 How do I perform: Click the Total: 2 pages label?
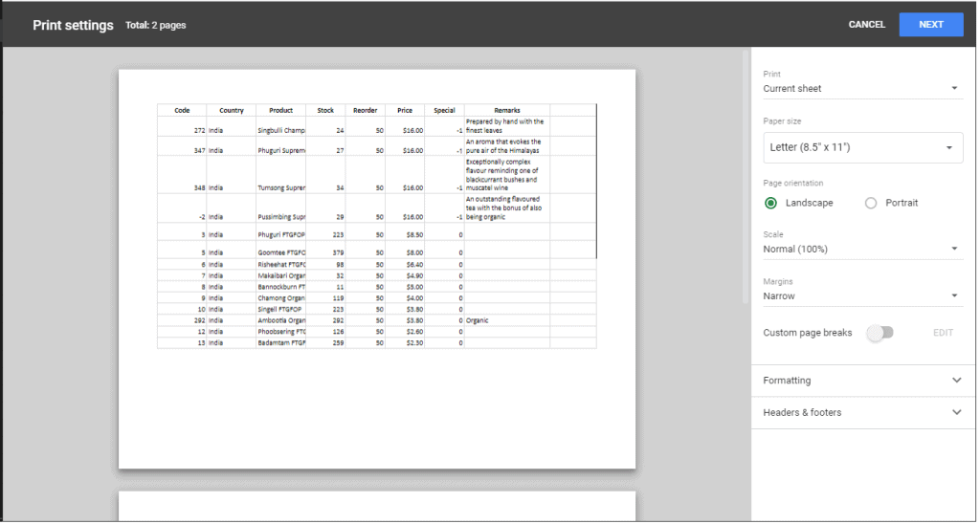pos(156,26)
